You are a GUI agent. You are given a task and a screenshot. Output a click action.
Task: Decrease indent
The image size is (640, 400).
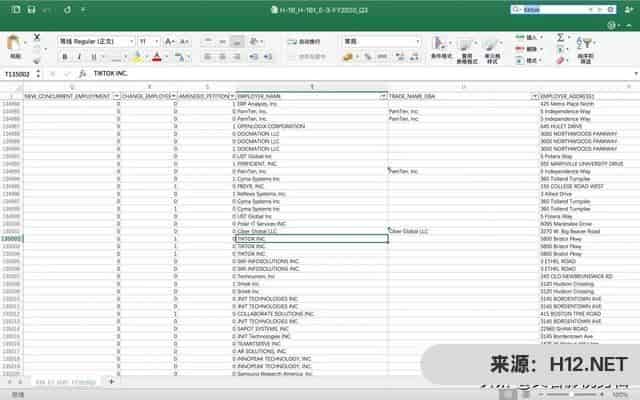tap(253, 57)
